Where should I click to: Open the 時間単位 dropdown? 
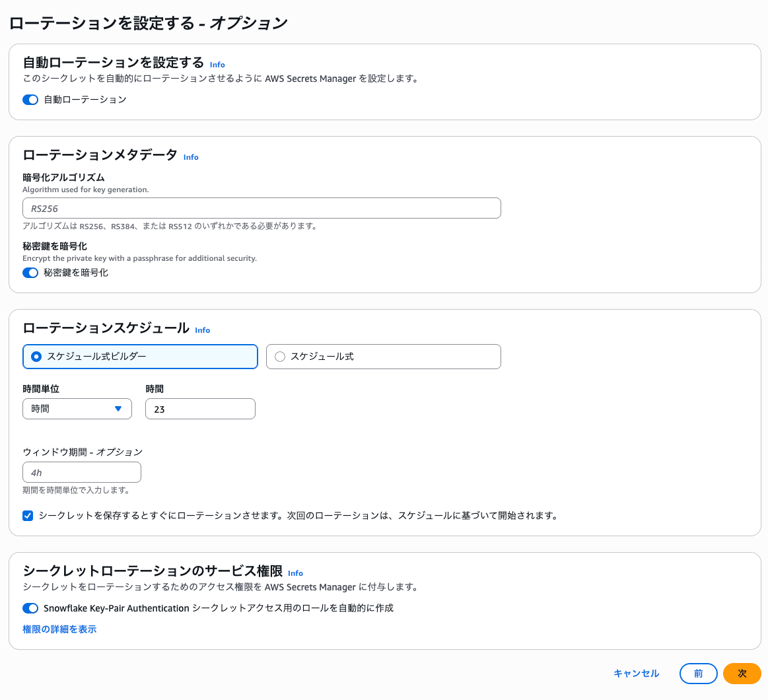coord(77,409)
